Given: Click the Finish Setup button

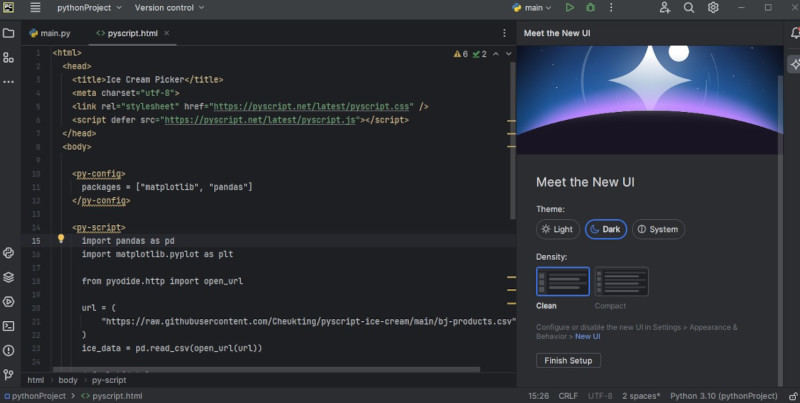Looking at the screenshot, I should (x=568, y=361).
